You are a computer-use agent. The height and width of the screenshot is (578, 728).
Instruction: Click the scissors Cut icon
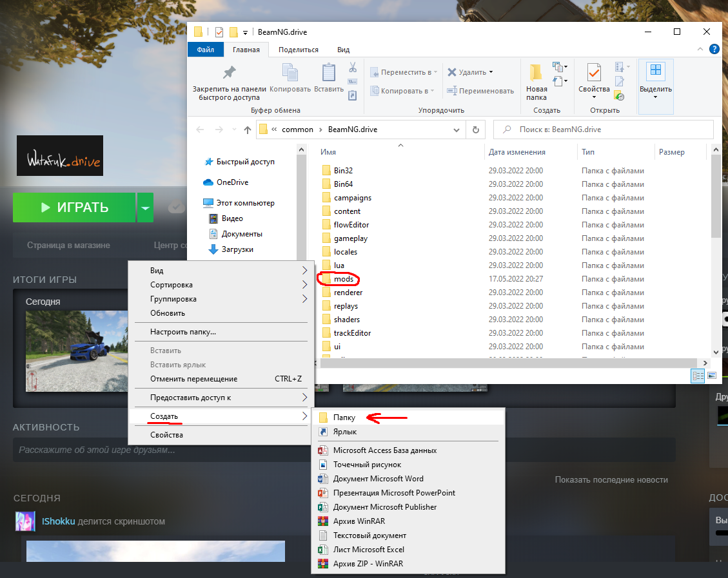coord(353,68)
